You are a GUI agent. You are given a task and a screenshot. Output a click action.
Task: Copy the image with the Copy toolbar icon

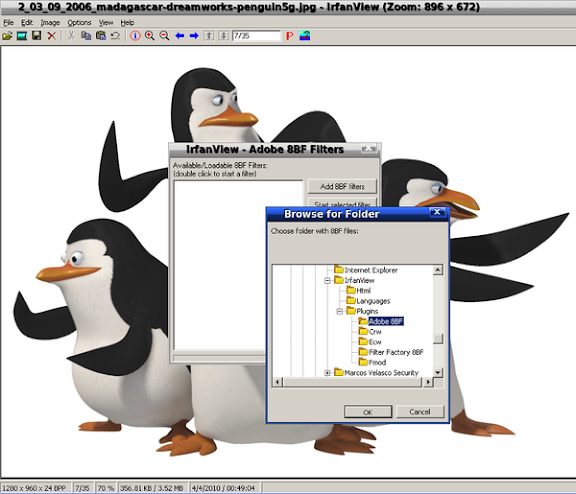(x=86, y=36)
